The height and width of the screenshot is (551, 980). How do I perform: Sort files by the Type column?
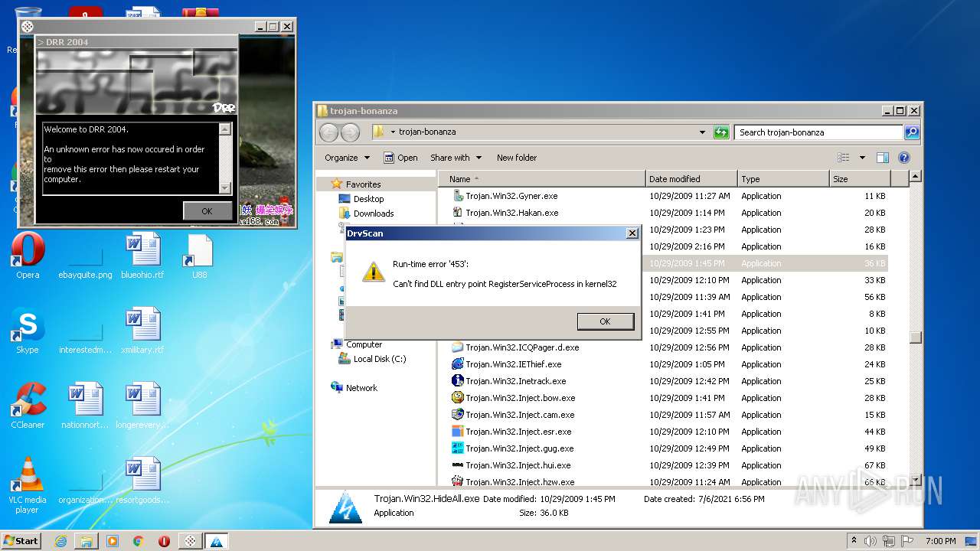click(x=783, y=179)
